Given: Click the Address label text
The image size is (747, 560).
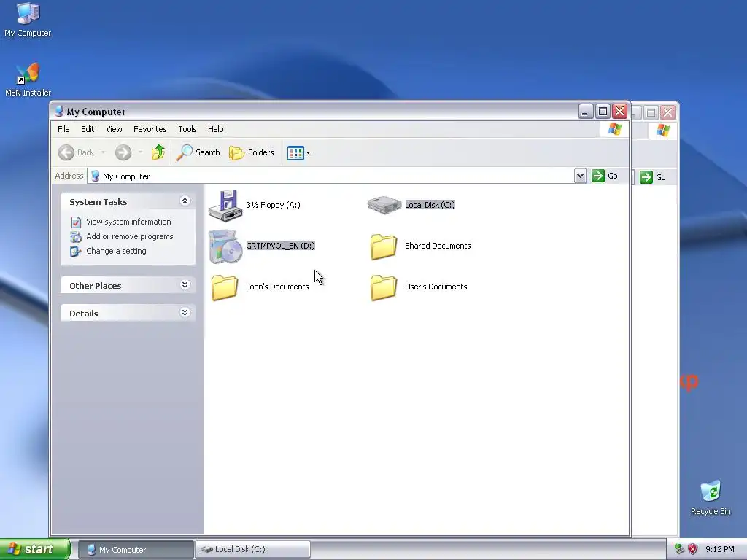Looking at the screenshot, I should (x=69, y=176).
